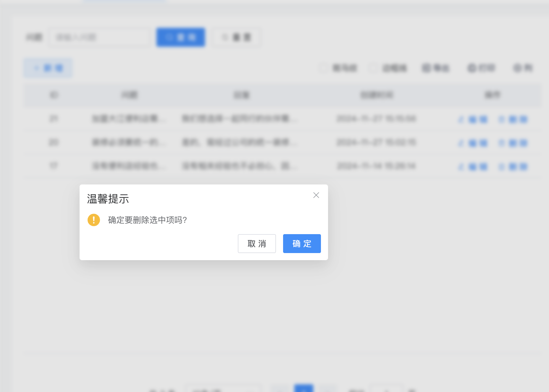
Task: Click the 确定 confirm button
Action: coord(302,244)
